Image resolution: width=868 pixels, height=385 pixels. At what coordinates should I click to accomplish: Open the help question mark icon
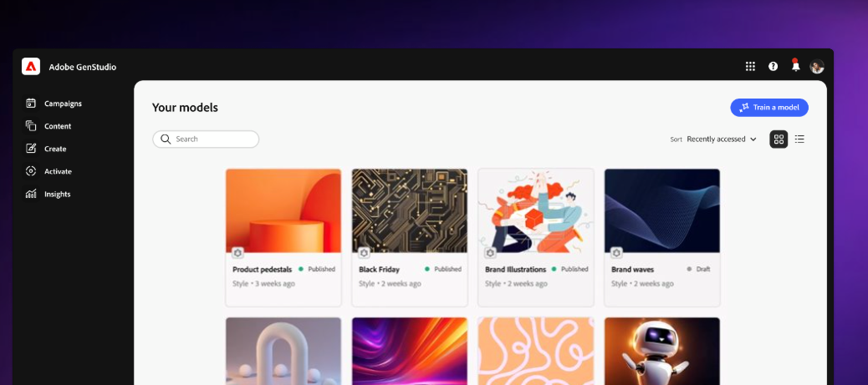point(773,66)
